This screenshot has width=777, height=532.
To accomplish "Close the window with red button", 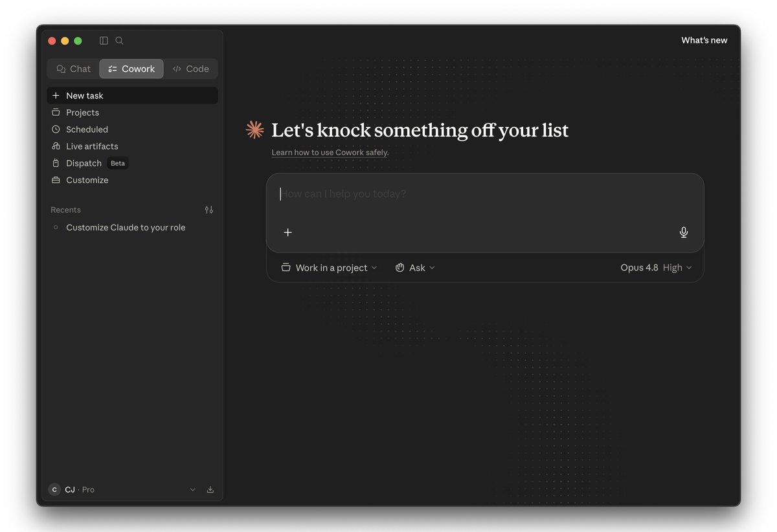I will click(x=52, y=41).
